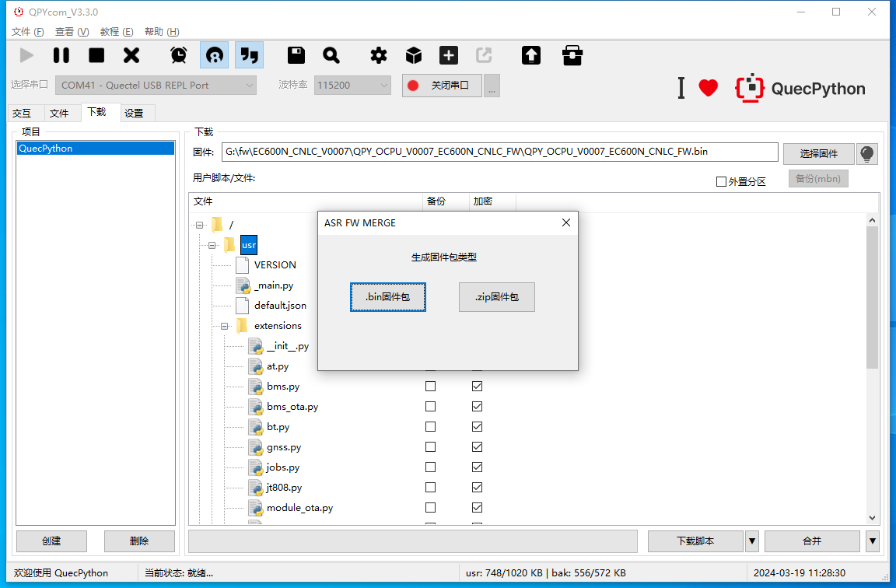Open the baud rate 115200 dropdown
Image resolution: width=896 pixels, height=588 pixels.
coord(352,86)
